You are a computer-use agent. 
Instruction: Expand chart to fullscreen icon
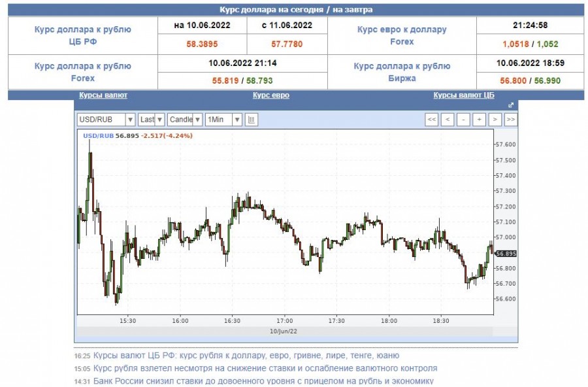coord(510,105)
